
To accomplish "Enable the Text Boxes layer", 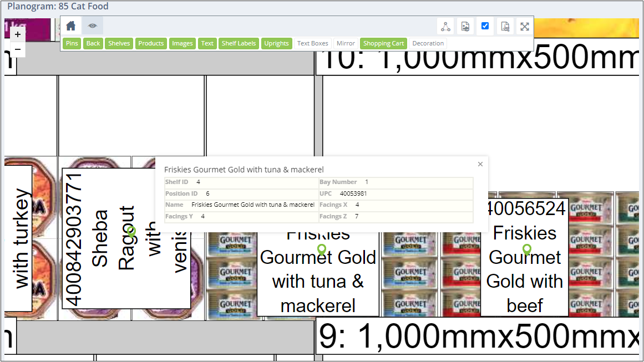I will point(312,43).
